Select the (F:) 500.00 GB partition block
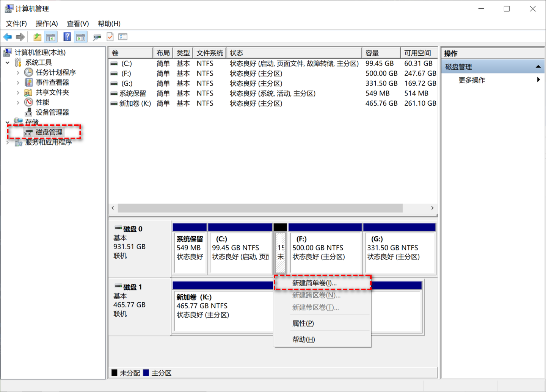 click(x=325, y=248)
